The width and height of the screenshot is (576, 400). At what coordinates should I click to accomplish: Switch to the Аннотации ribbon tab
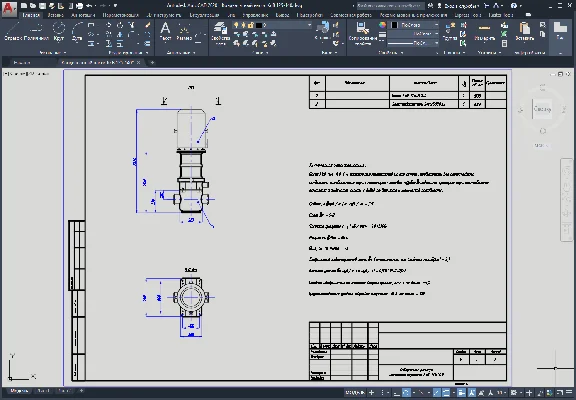click(83, 15)
